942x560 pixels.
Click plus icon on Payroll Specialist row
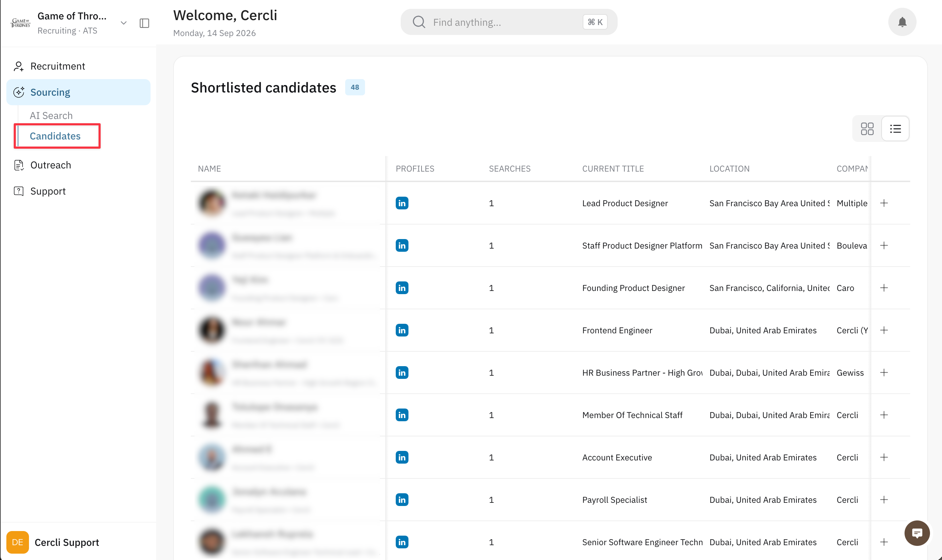[x=884, y=500]
